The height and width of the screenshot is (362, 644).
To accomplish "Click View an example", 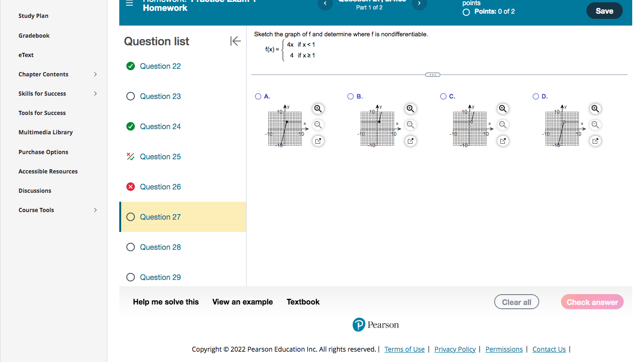I will click(243, 302).
